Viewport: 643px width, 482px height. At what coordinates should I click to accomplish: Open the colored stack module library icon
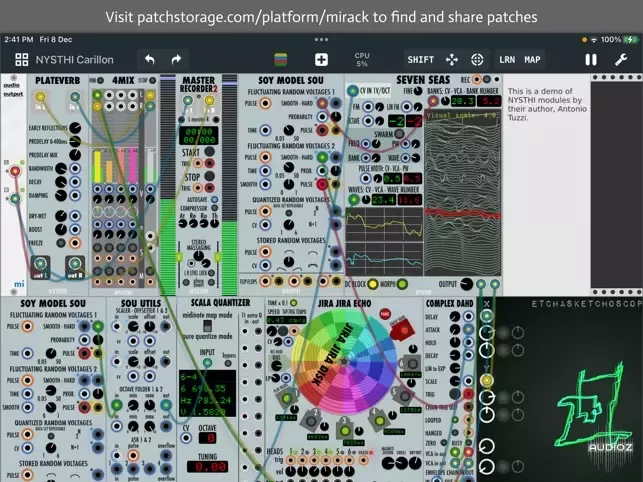(280, 59)
